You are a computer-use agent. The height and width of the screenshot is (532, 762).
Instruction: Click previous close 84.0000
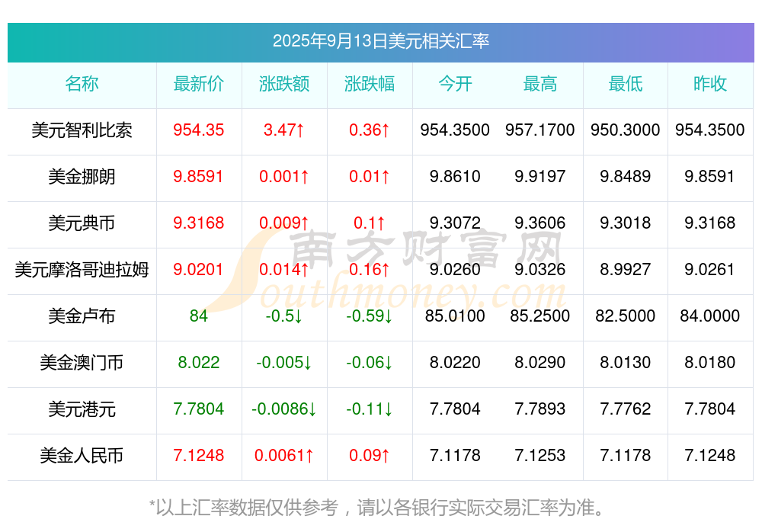click(710, 316)
